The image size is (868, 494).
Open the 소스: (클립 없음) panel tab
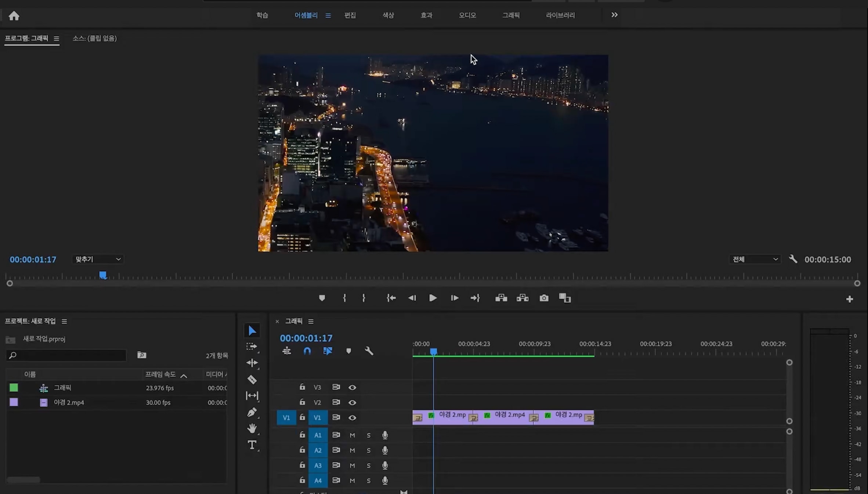point(95,38)
